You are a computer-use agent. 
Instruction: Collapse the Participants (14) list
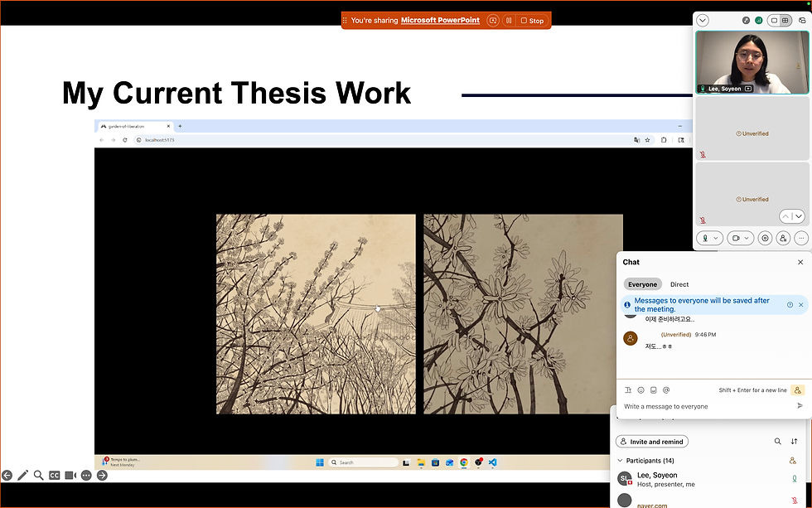tap(620, 461)
